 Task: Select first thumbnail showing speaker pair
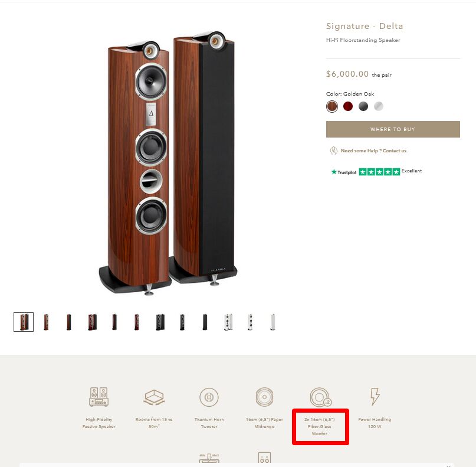[24, 322]
